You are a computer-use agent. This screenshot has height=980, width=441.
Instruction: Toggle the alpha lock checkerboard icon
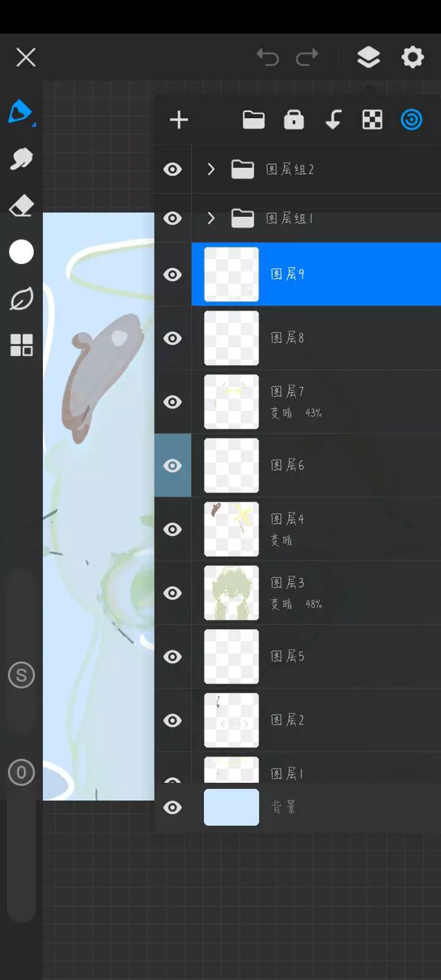(x=372, y=119)
